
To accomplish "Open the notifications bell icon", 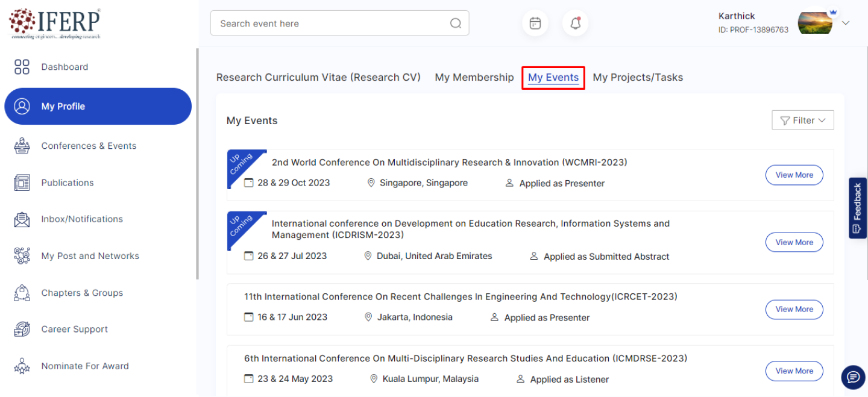I will pos(575,23).
